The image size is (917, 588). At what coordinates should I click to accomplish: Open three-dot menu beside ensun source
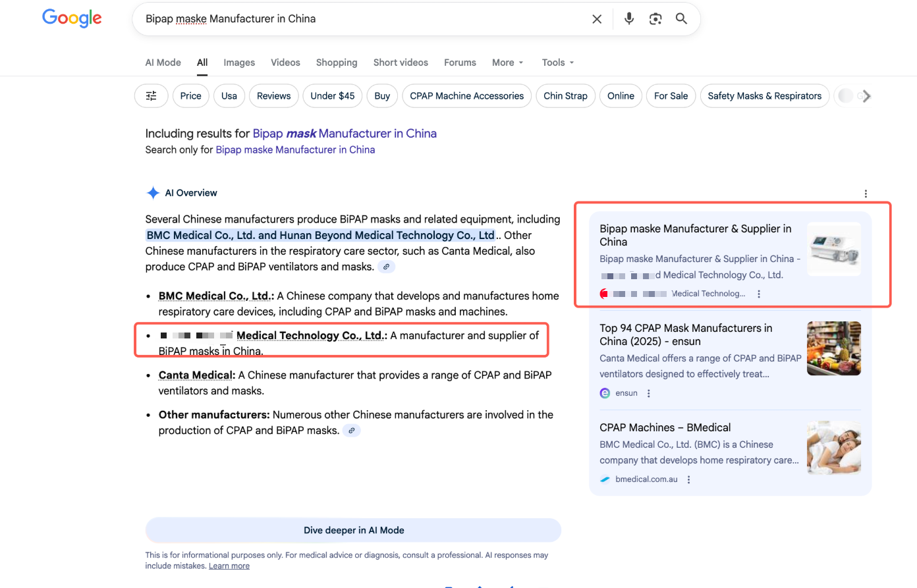click(649, 393)
